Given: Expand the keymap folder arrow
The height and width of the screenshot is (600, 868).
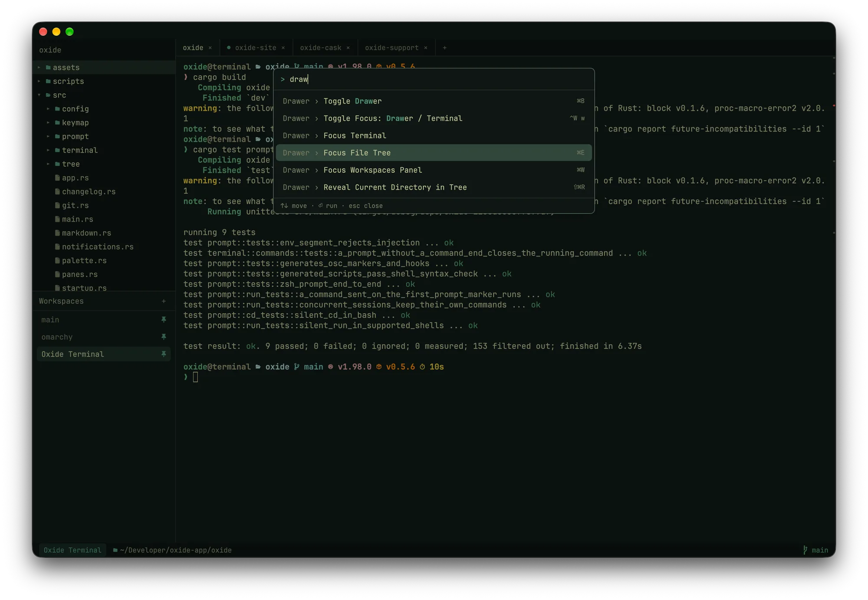Looking at the screenshot, I should pyautogui.click(x=48, y=123).
